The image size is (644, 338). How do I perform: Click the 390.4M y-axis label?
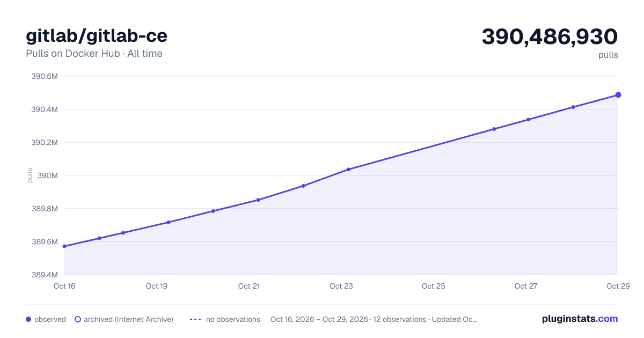tap(45, 109)
